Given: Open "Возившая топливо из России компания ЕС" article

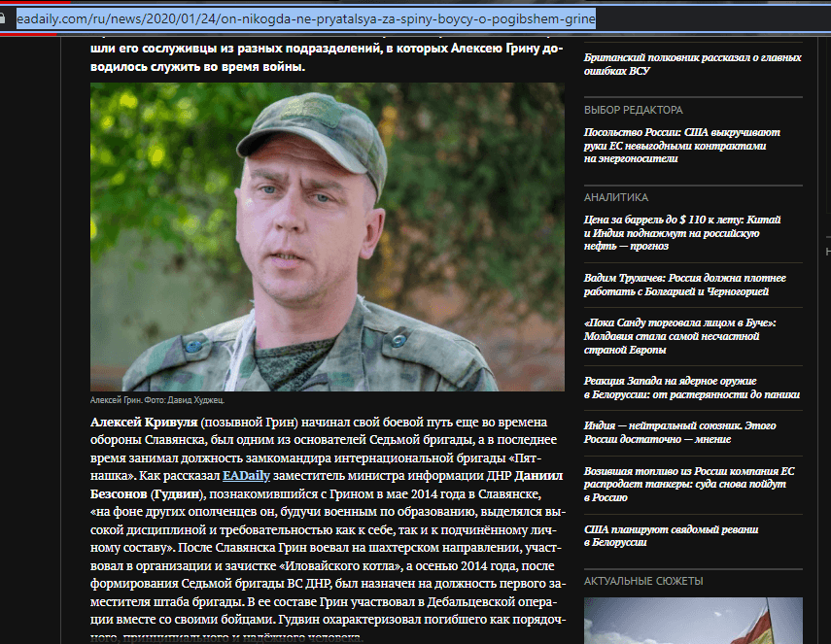Looking at the screenshot, I should tap(689, 484).
